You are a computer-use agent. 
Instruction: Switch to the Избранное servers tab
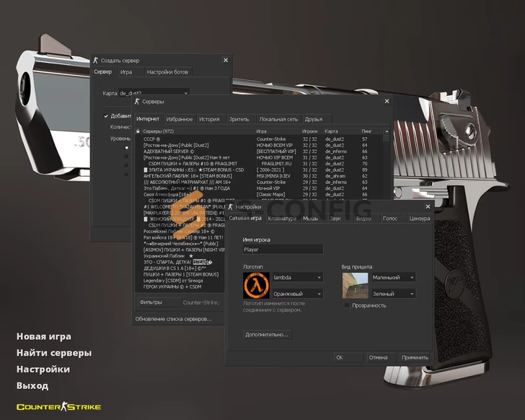click(x=180, y=119)
